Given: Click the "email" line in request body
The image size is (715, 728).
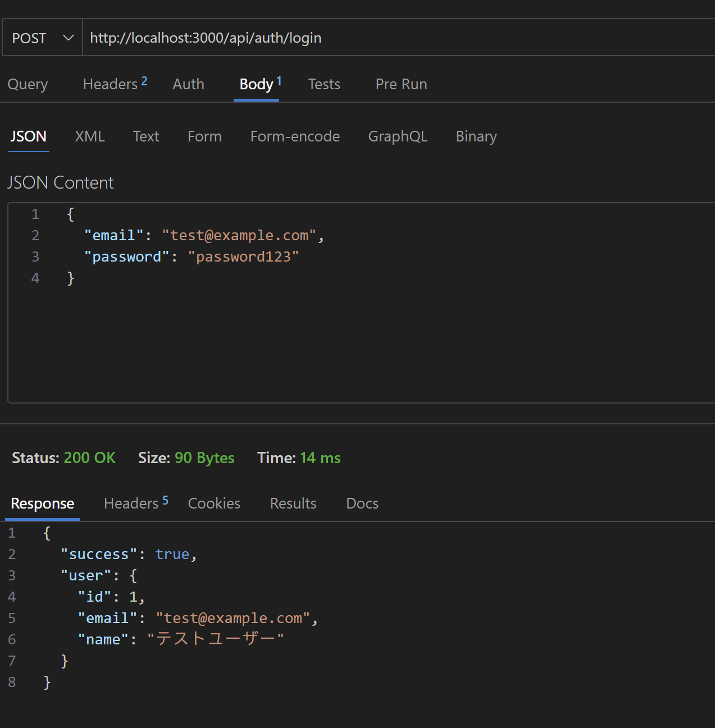Looking at the screenshot, I should (204, 235).
